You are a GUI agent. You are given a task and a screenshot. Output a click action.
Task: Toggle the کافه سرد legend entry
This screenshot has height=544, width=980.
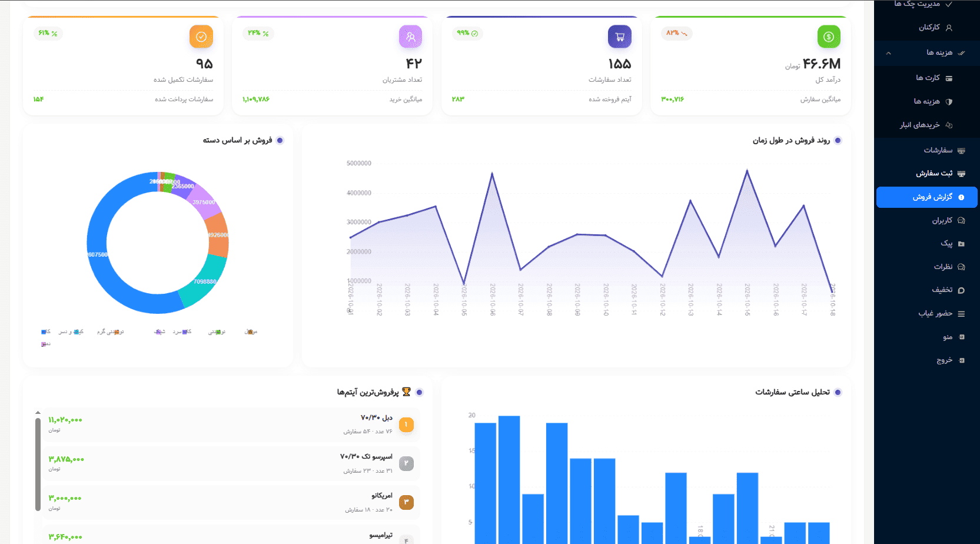pos(182,331)
